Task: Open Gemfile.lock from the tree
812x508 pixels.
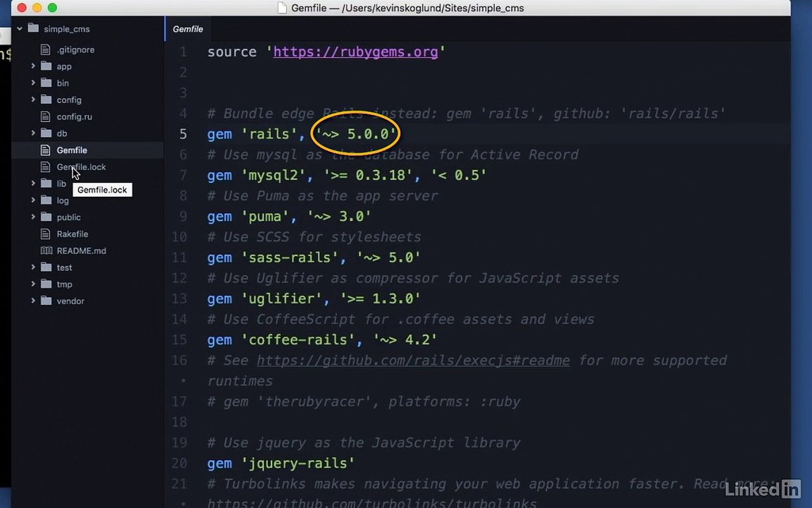Action: [81, 167]
